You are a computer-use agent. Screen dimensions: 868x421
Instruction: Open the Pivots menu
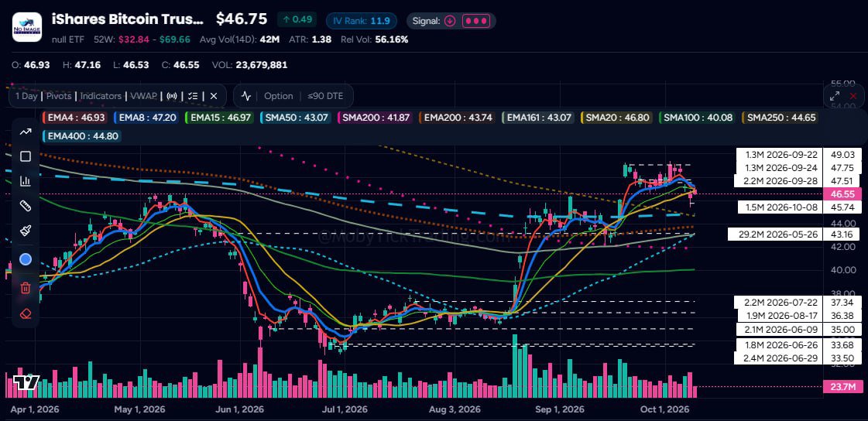59,96
